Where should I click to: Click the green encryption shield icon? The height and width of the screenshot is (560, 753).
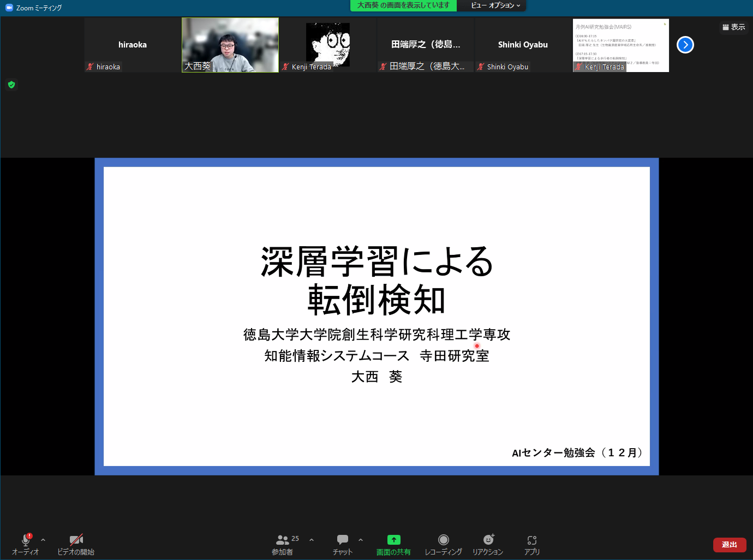pyautogui.click(x=11, y=85)
